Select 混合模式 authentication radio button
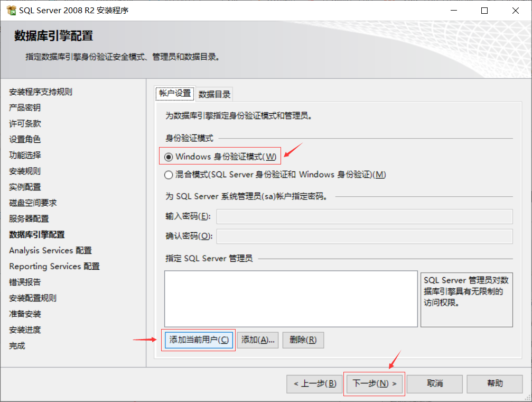The image size is (532, 402). [169, 175]
